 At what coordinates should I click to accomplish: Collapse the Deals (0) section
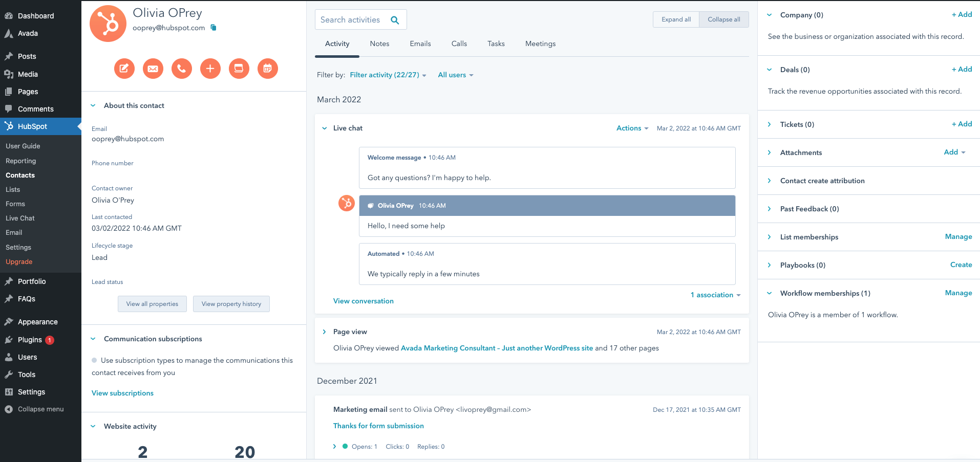pos(770,70)
